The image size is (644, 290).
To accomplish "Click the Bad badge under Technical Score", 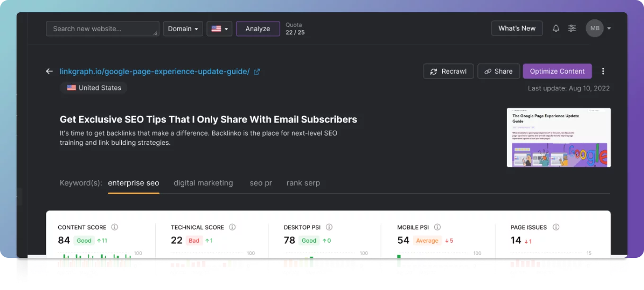I will pyautogui.click(x=194, y=240).
